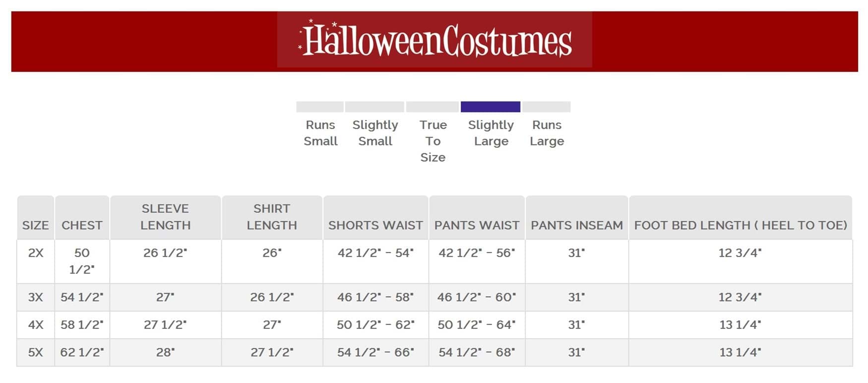Image resolution: width=868 pixels, height=383 pixels.
Task: Select the True To Size label
Action: point(433,141)
